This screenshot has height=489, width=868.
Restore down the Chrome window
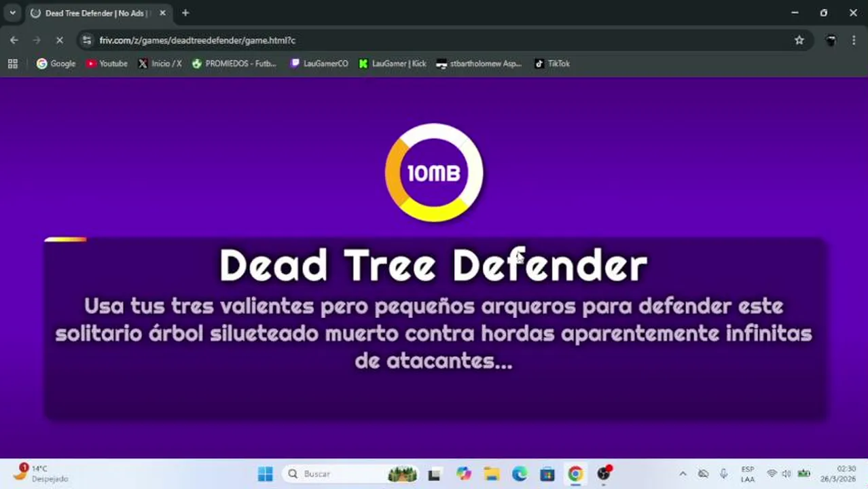pos(824,13)
